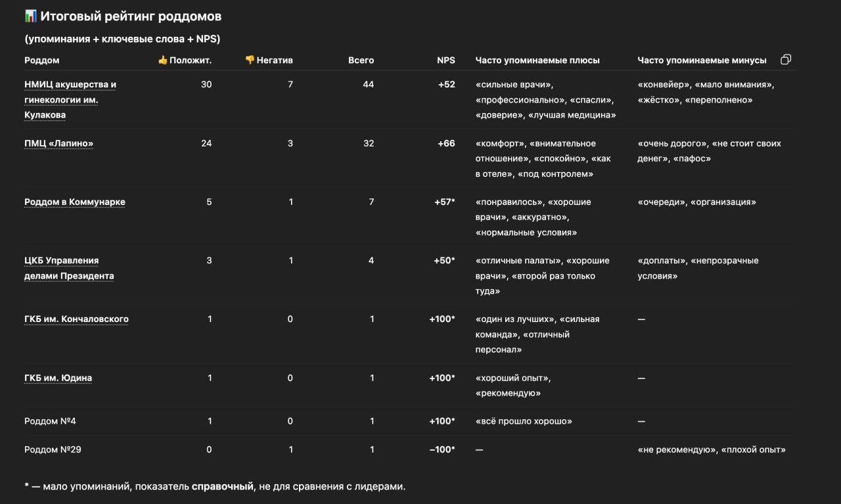Select the NPS value −100*
This screenshot has height=504, width=841.
[x=442, y=450]
